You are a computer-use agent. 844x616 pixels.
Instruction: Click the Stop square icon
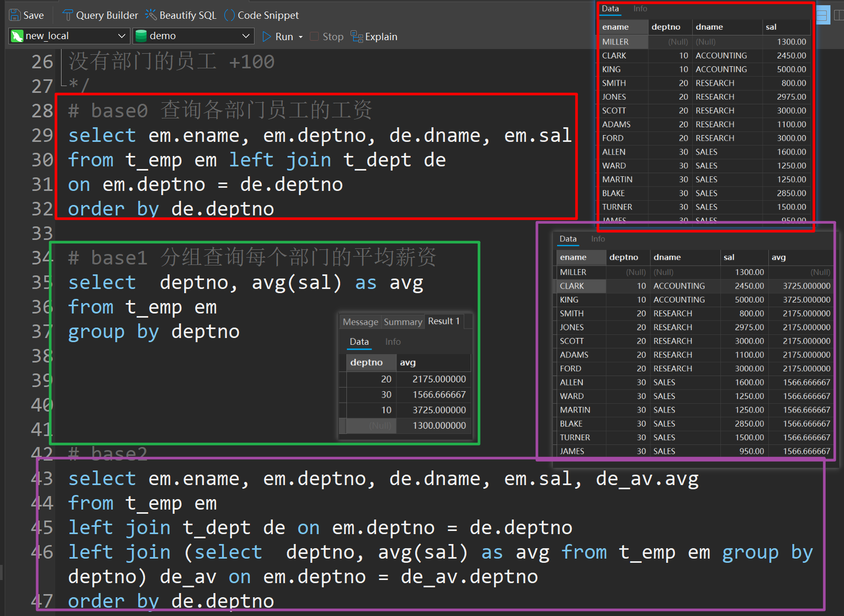point(314,37)
